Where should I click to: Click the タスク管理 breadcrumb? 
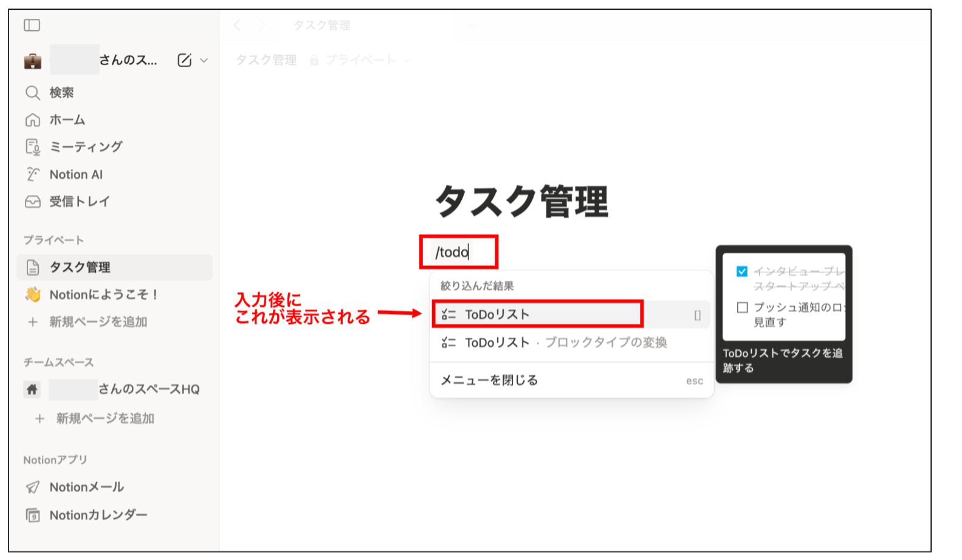tap(266, 60)
